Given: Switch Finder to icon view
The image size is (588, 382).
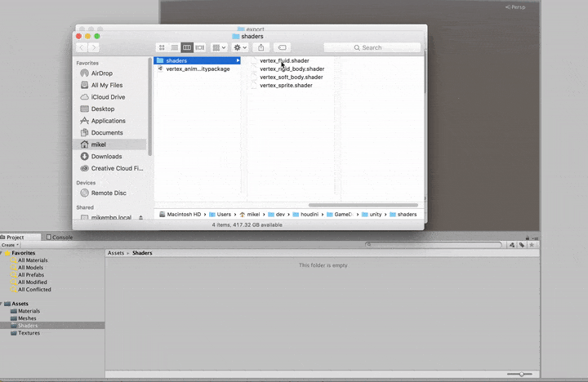Looking at the screenshot, I should pyautogui.click(x=162, y=47).
